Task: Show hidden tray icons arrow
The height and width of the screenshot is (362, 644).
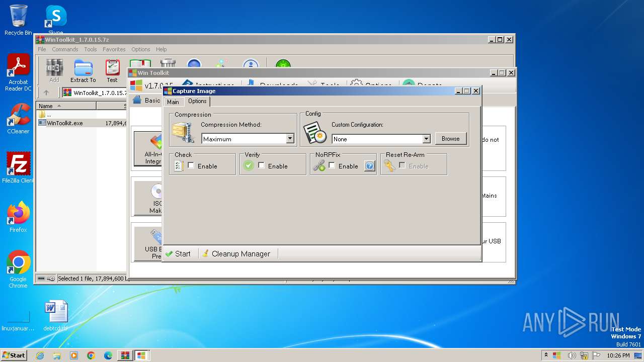Action: pyautogui.click(x=546, y=355)
